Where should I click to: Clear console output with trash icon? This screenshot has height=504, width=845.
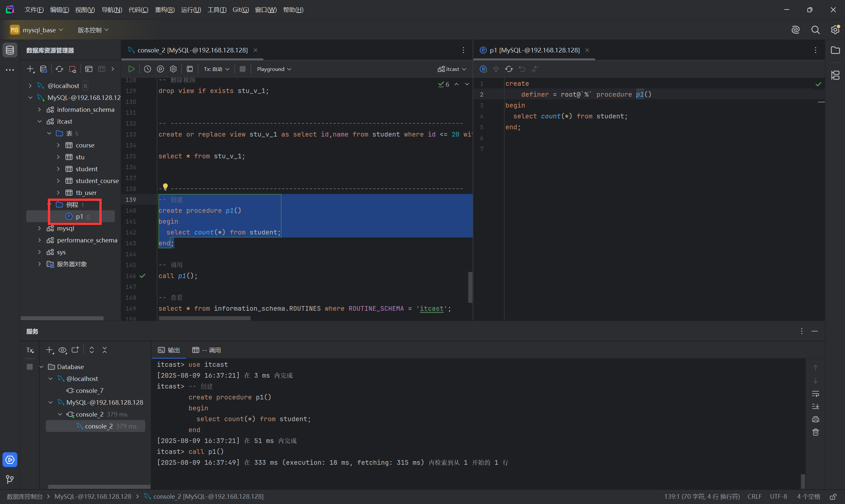tap(815, 432)
